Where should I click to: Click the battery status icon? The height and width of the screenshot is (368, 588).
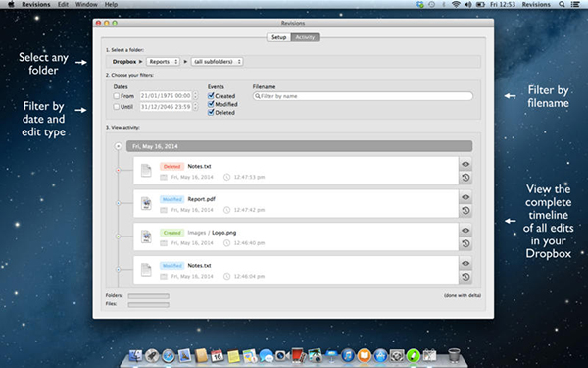click(x=480, y=5)
